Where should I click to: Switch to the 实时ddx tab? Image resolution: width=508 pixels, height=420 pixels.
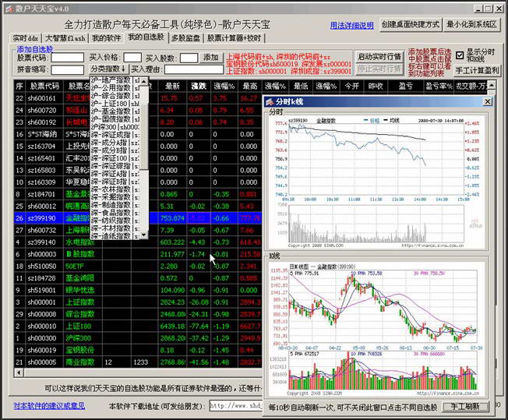click(25, 38)
